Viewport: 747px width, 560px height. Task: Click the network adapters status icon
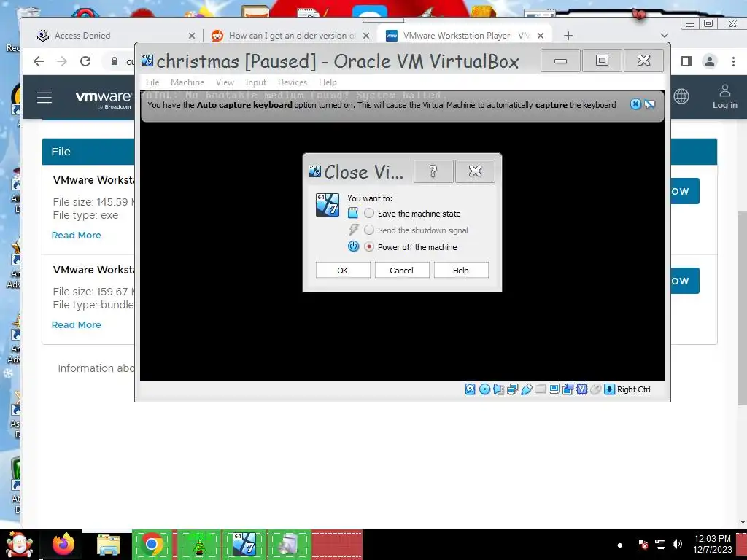tap(513, 389)
